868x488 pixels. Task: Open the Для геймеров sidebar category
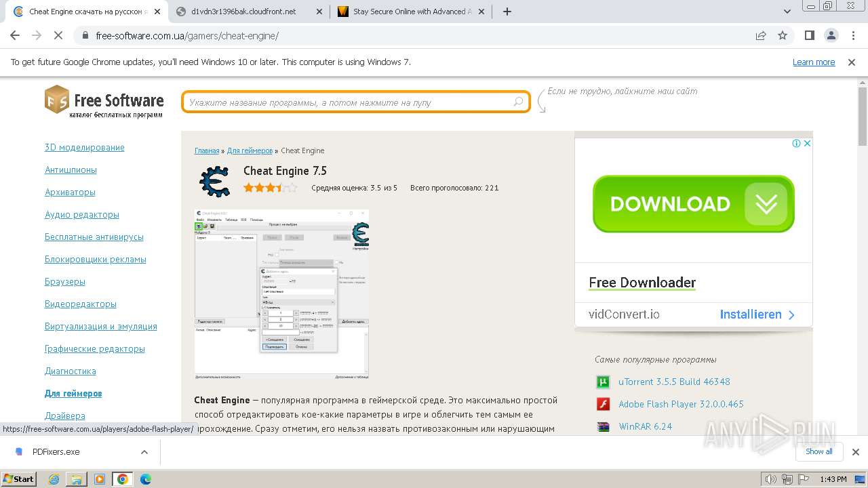coord(73,393)
